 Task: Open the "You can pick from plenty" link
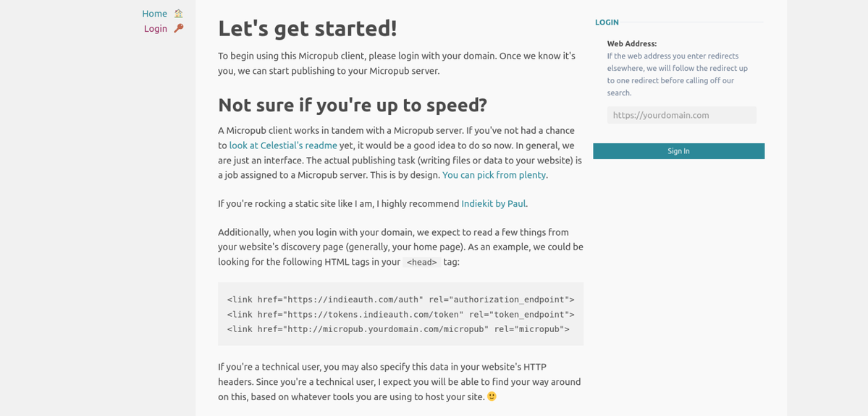click(x=494, y=175)
